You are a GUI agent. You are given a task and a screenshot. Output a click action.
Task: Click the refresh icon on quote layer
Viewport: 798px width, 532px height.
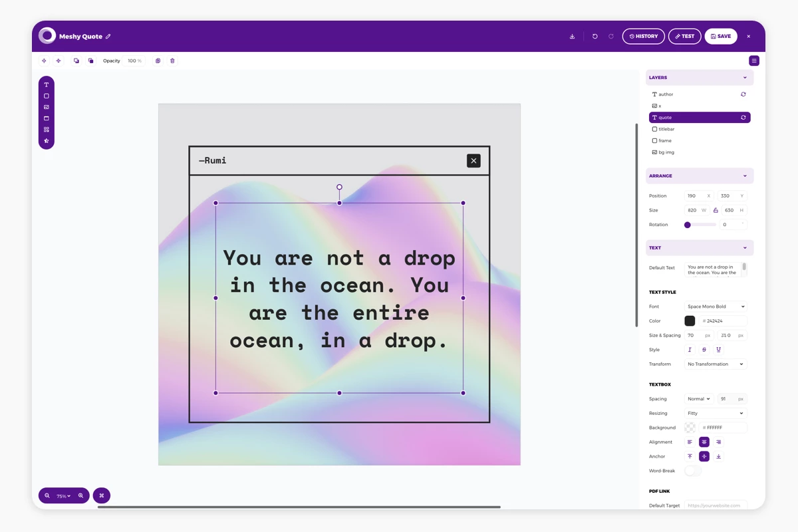(743, 118)
